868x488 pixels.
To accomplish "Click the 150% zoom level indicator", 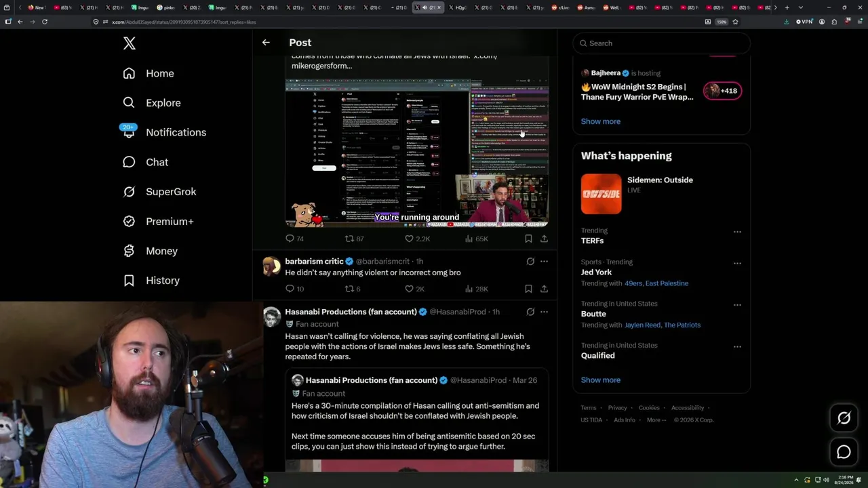I will tap(722, 22).
